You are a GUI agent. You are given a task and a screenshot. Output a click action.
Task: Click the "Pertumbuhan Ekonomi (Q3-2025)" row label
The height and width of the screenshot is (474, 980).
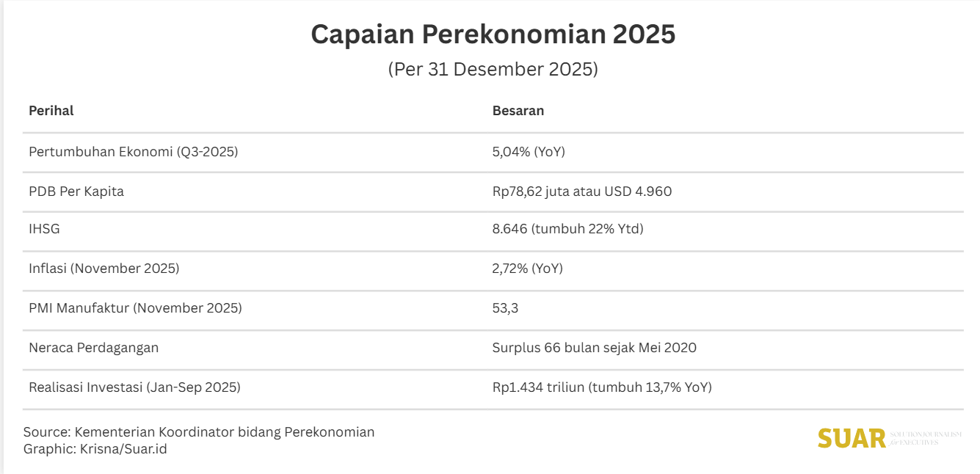pos(134,152)
